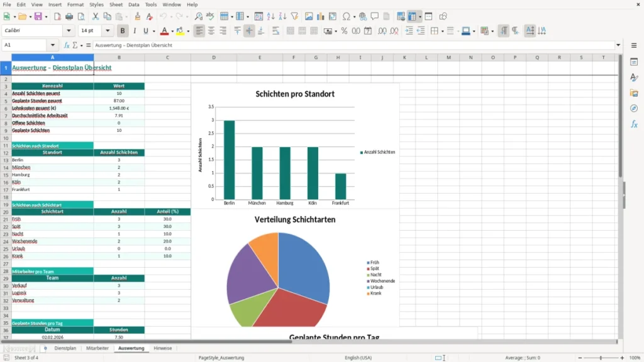Toggle Freeze Rows and Columns

pos(412,16)
